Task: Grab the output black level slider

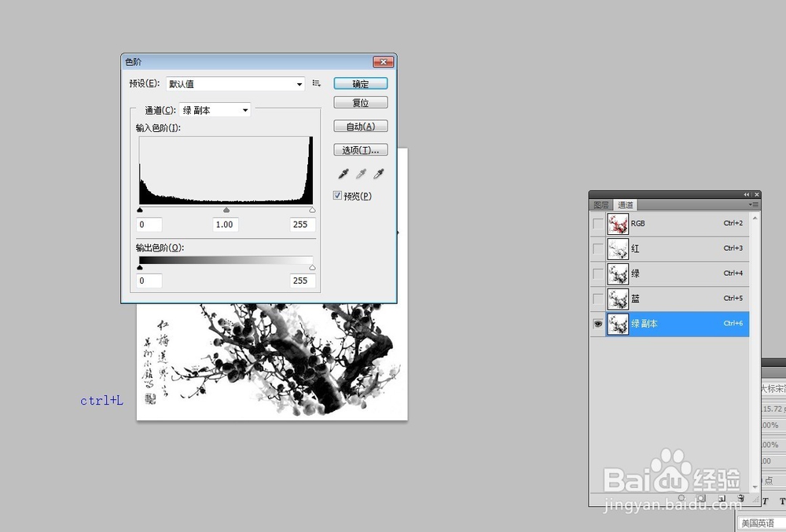Action: (x=140, y=267)
